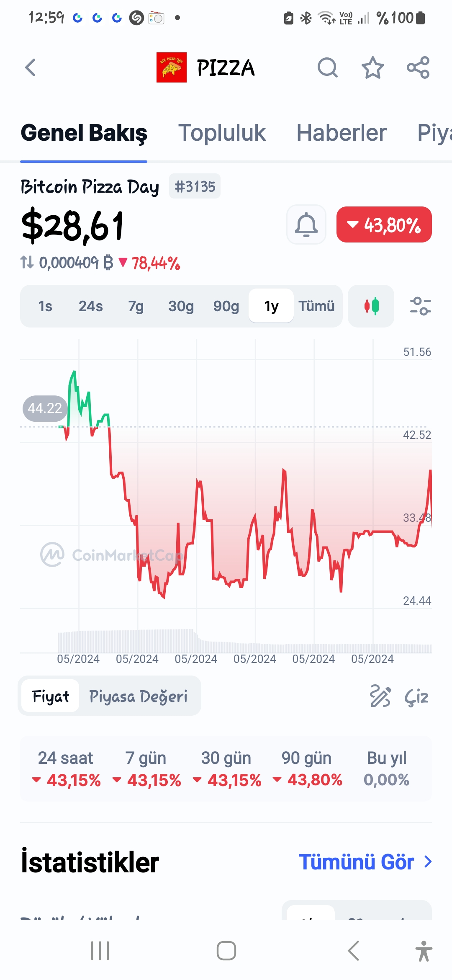Show the Piyasa Değeri chart
The height and width of the screenshot is (980, 452).
tap(138, 696)
